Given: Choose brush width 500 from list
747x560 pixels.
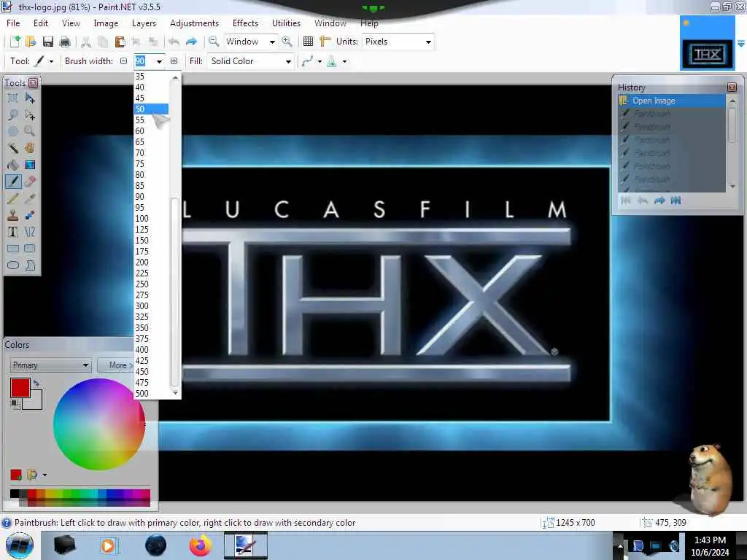Looking at the screenshot, I should pos(151,394).
